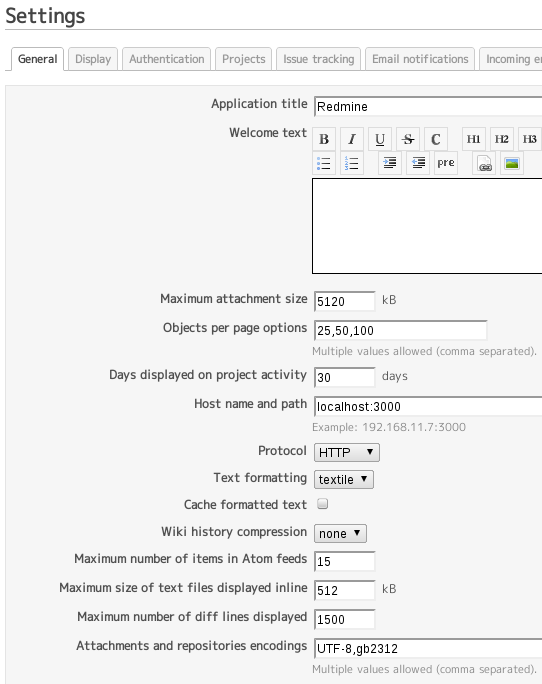Click the Example: 192.168.11.7:3000 hint
The image size is (542, 684).
[x=389, y=427]
